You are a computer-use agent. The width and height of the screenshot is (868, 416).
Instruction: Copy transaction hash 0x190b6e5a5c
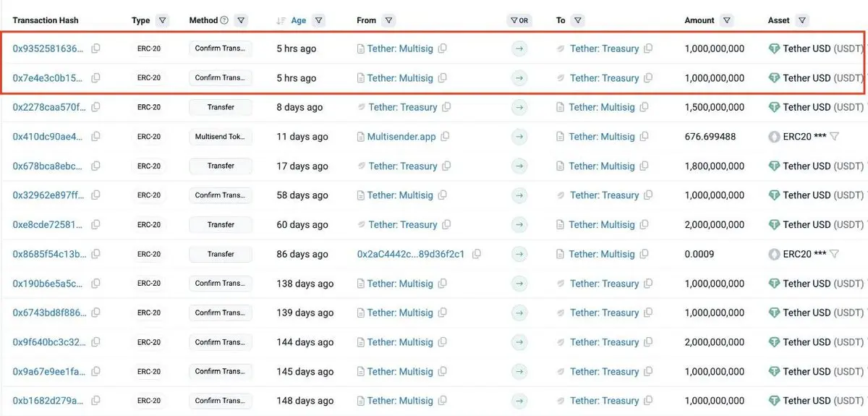pyautogui.click(x=95, y=284)
